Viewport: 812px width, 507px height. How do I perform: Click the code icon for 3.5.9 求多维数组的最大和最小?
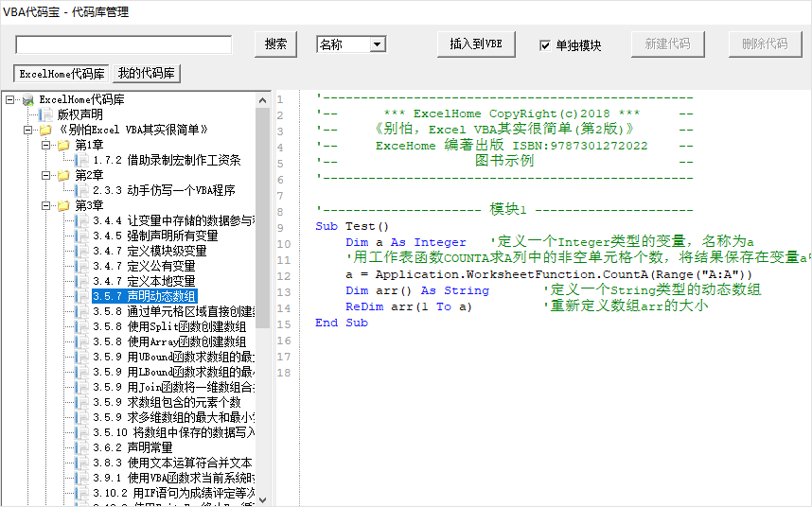[81, 417]
